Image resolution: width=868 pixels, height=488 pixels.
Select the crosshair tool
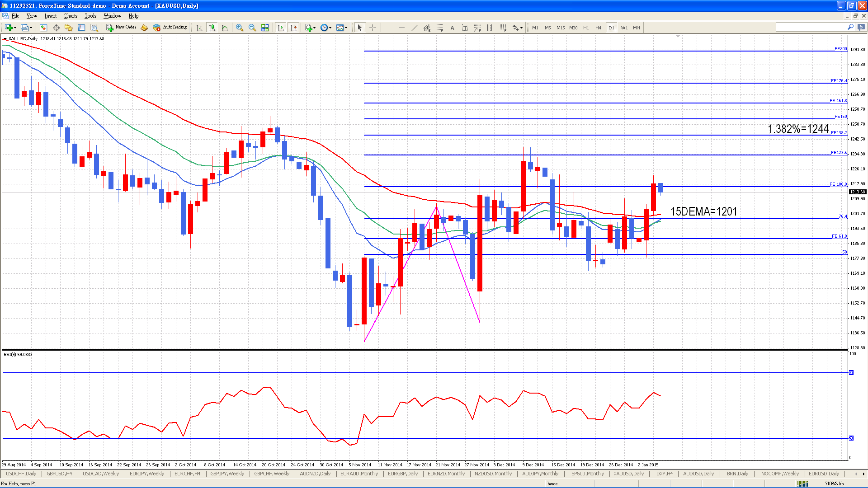373,28
